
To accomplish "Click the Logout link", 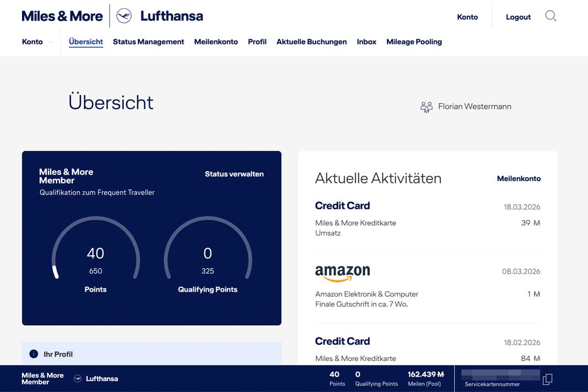I will point(518,17).
